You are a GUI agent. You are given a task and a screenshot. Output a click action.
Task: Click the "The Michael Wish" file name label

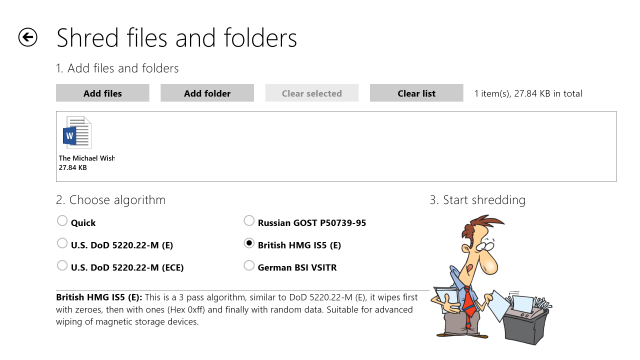click(87, 158)
